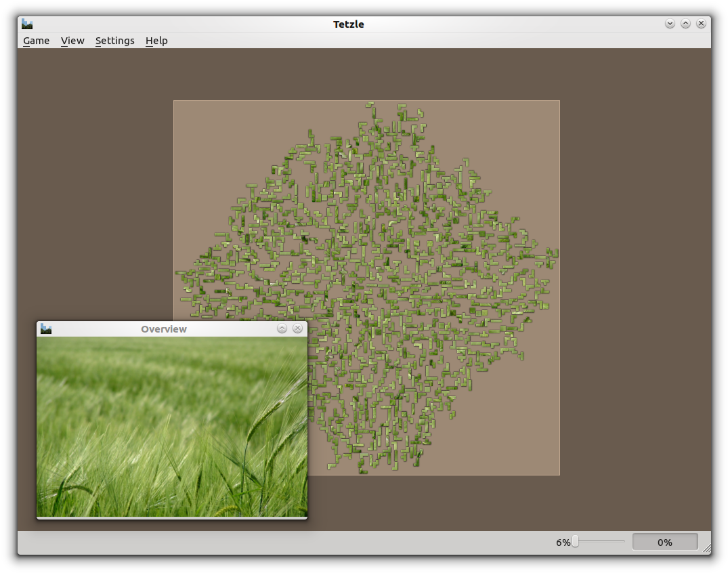This screenshot has width=728, height=573.
Task: Open the Game menu
Action: (x=36, y=41)
